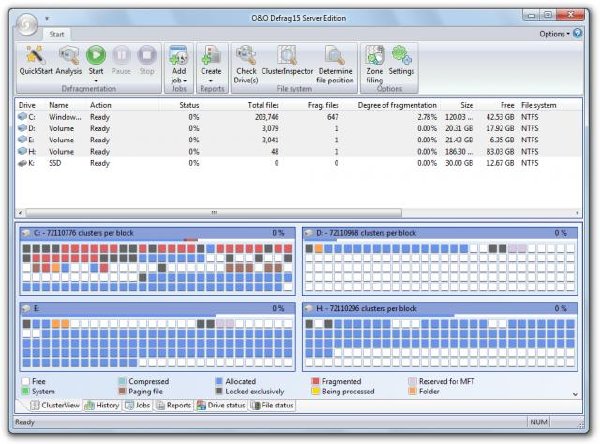
Task: Sort by the Free column header
Action: [x=507, y=105]
